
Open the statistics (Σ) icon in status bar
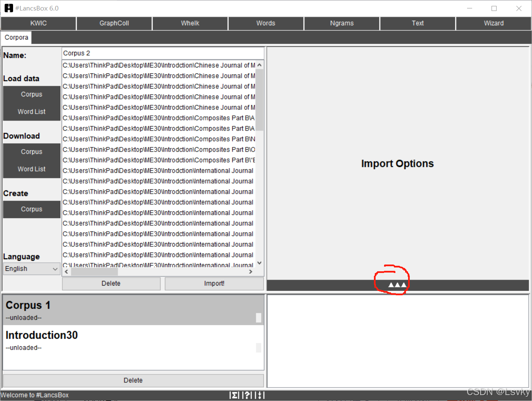click(234, 395)
